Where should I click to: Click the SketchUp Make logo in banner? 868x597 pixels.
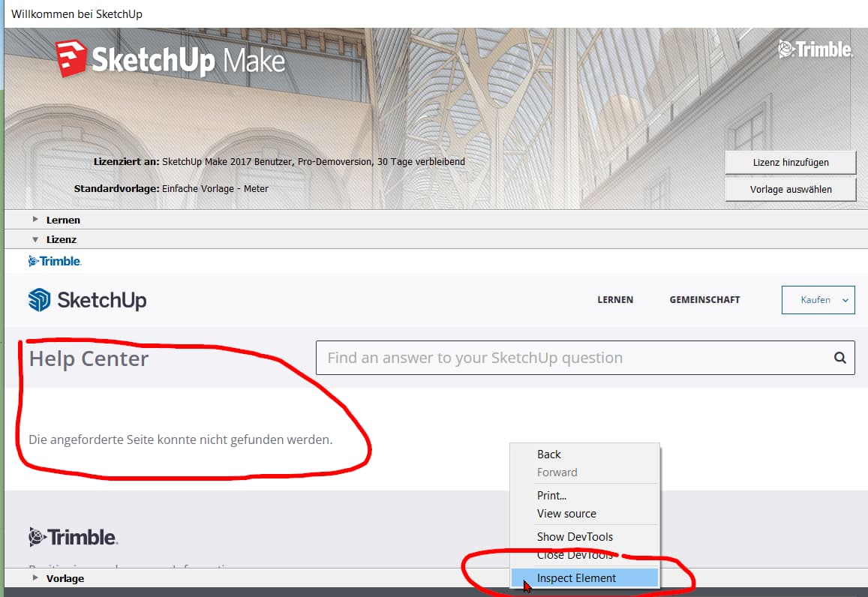click(170, 58)
